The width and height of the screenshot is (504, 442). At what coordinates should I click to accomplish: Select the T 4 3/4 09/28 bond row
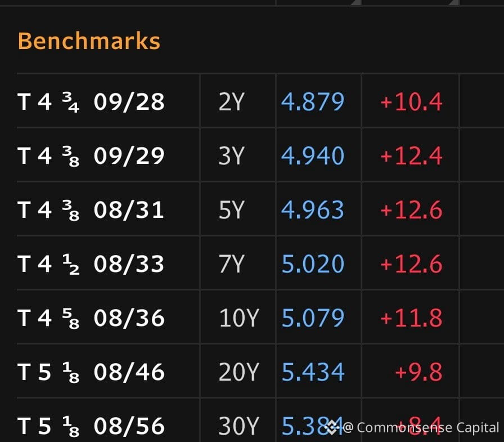tap(260, 101)
